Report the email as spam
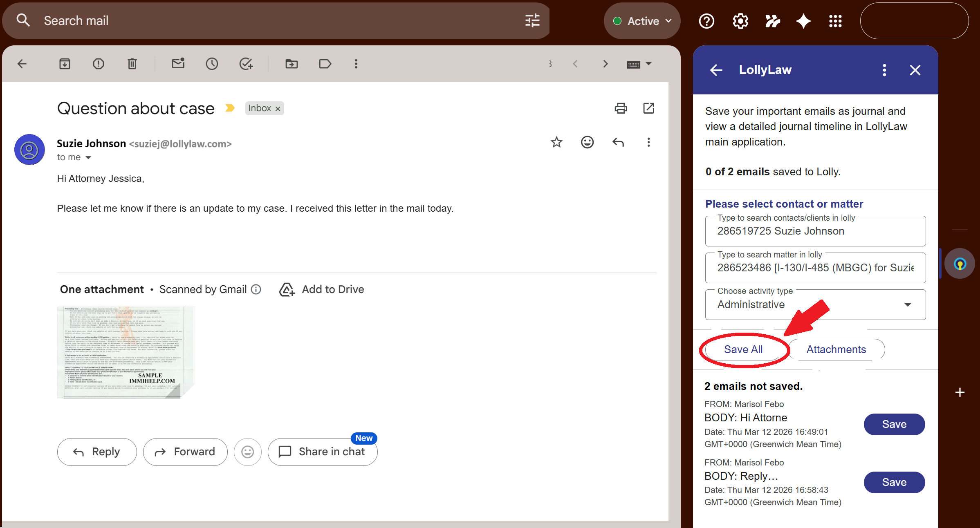The width and height of the screenshot is (980, 528). tap(98, 64)
